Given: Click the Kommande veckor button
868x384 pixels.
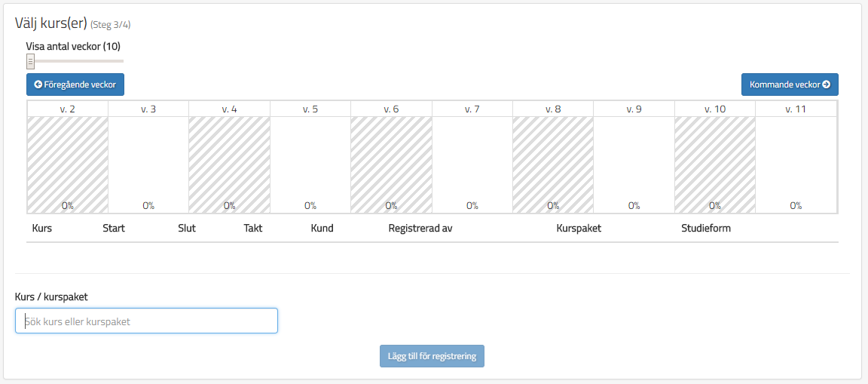Looking at the screenshot, I should pos(790,84).
